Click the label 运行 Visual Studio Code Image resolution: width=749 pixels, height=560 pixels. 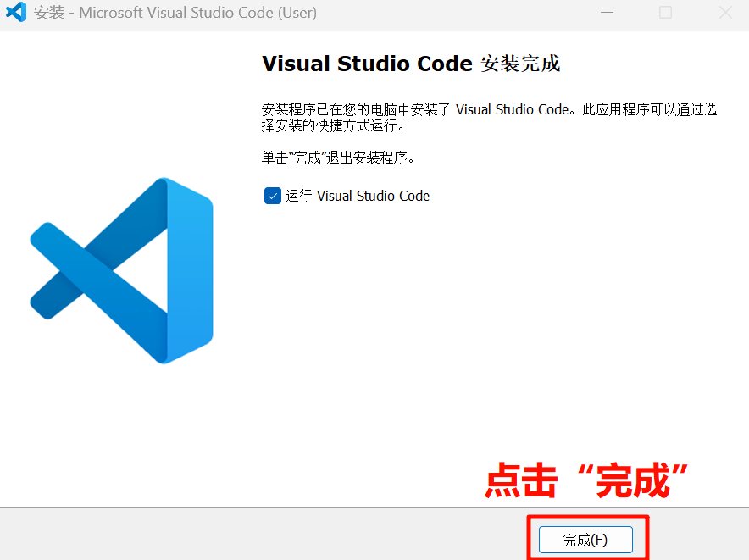[x=358, y=196]
